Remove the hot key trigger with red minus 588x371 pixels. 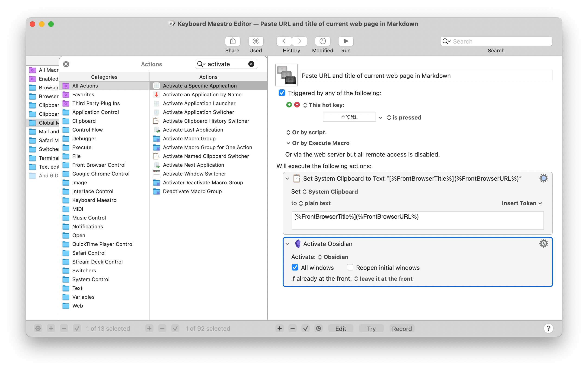297,105
